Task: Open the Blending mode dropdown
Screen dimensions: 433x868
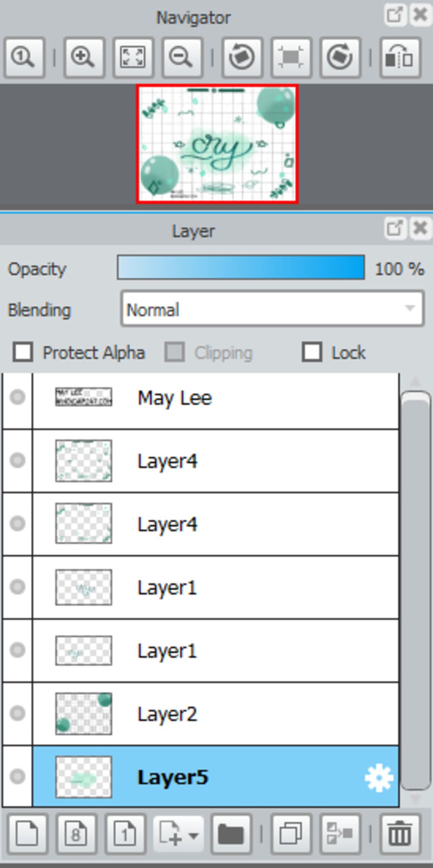Action: [x=272, y=309]
